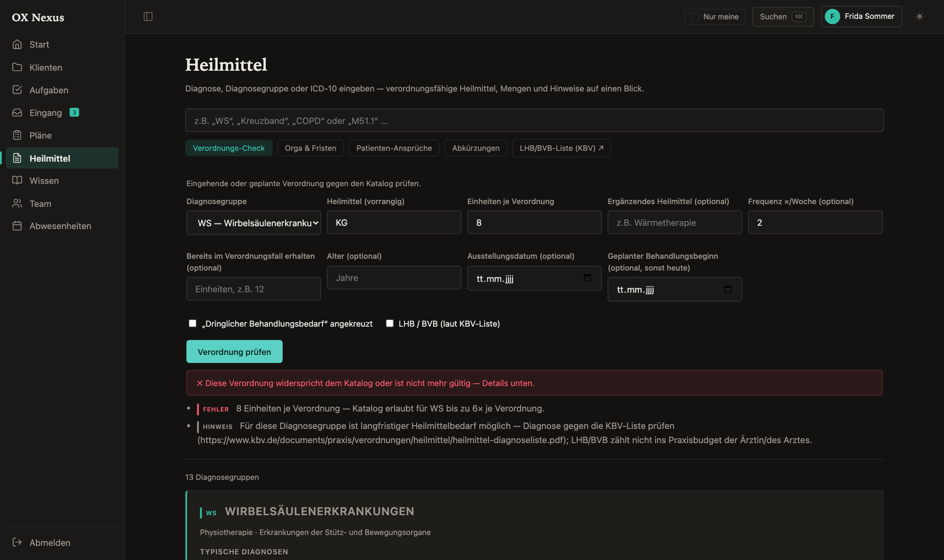The image size is (944, 560).
Task: Open the Ausstellungsdatum calendar picker icon
Action: pyautogui.click(x=587, y=278)
